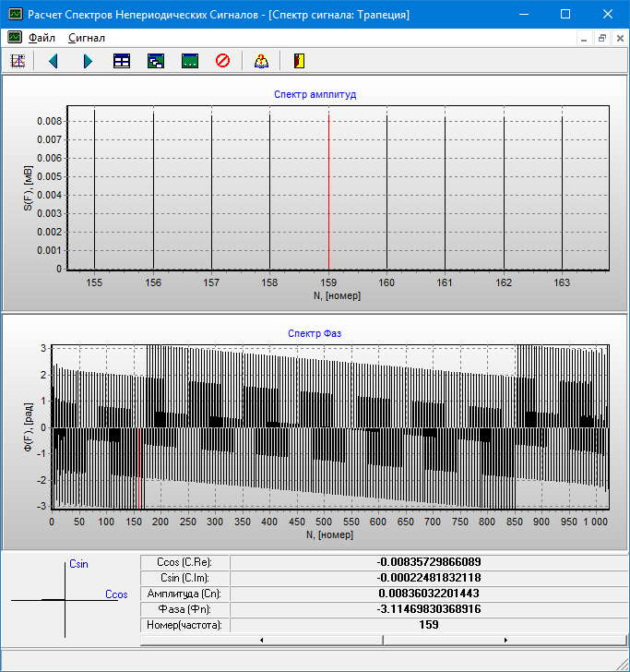
Task: Click the red prohibition circle icon
Action: 222,61
